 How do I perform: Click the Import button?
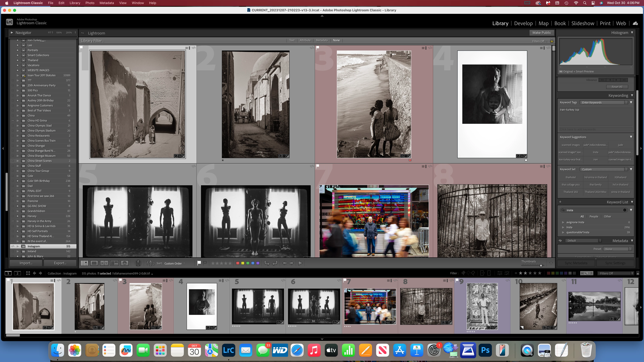tap(26, 263)
